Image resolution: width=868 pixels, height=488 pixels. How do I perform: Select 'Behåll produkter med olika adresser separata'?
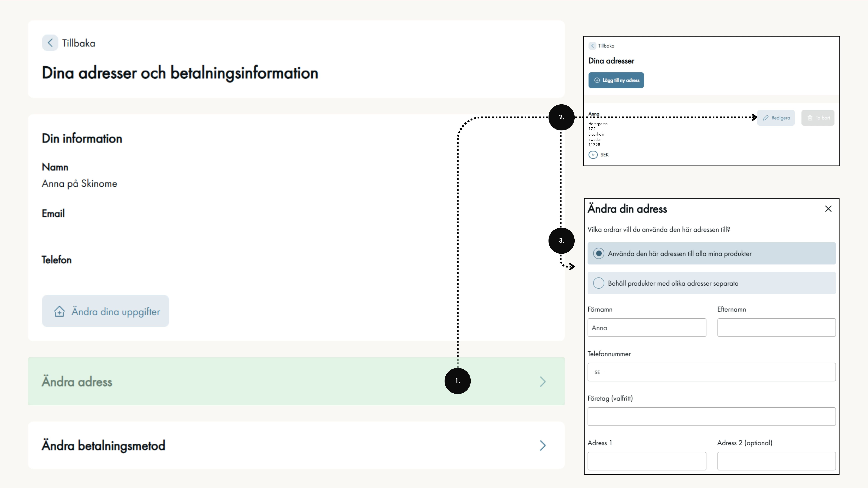pyautogui.click(x=599, y=283)
